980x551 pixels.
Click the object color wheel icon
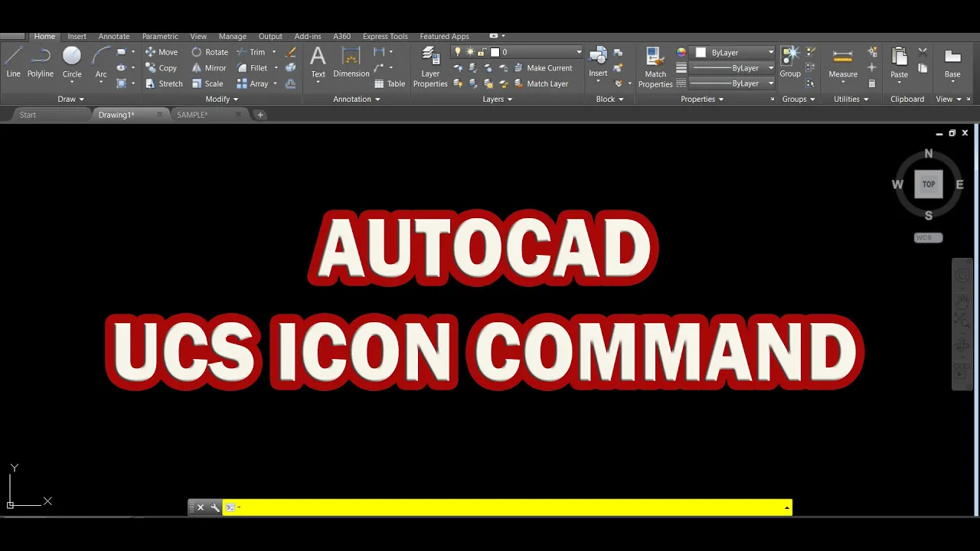(x=681, y=52)
